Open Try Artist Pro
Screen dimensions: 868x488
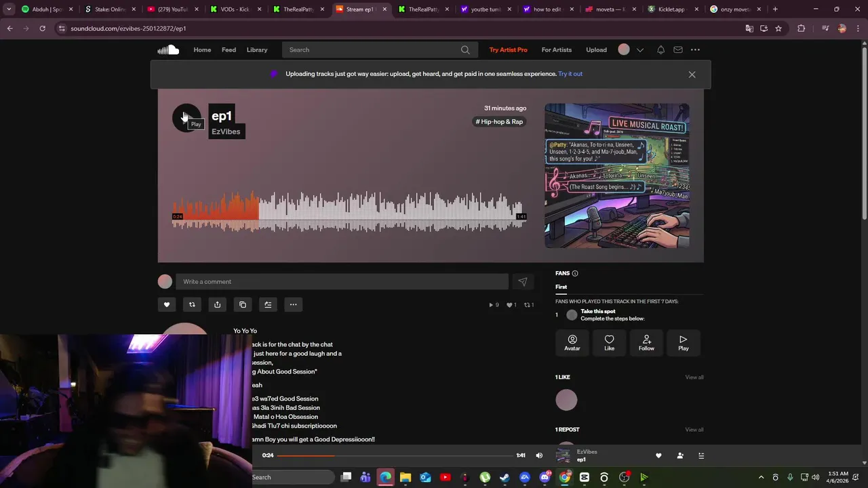[509, 49]
